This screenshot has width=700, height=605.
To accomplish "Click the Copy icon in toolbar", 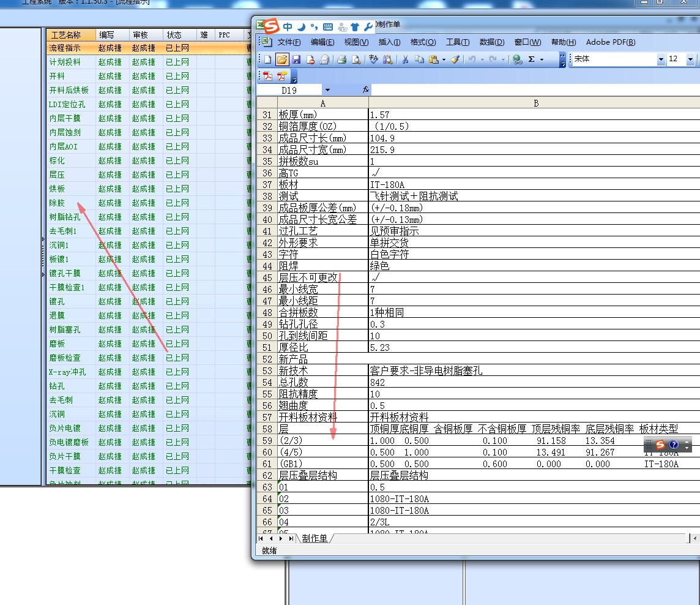I will [x=419, y=59].
